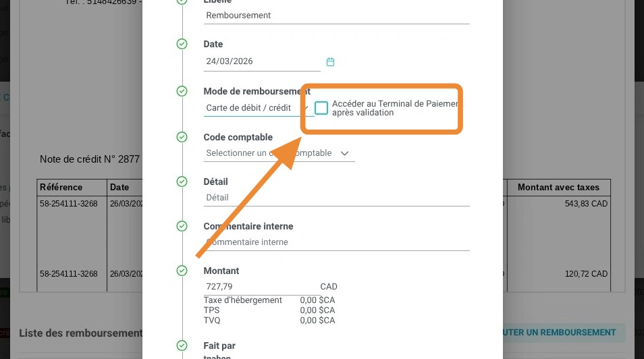Expand the Code comptable selector
The image size is (644, 359).
(x=278, y=153)
